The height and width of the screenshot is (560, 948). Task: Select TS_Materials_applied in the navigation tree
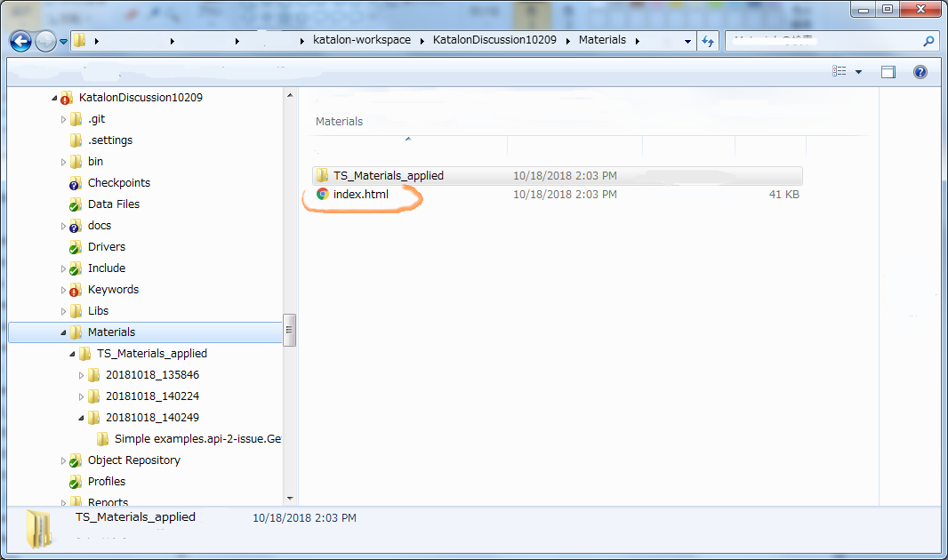(152, 354)
